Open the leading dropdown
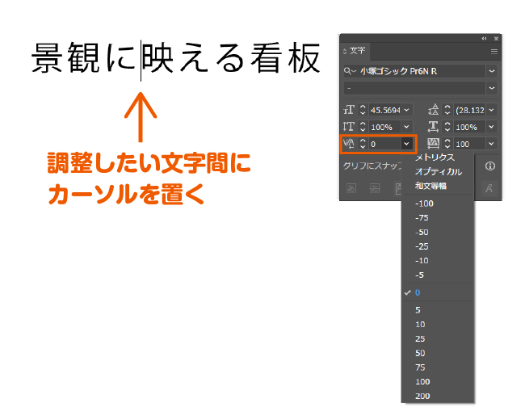 coord(492,110)
